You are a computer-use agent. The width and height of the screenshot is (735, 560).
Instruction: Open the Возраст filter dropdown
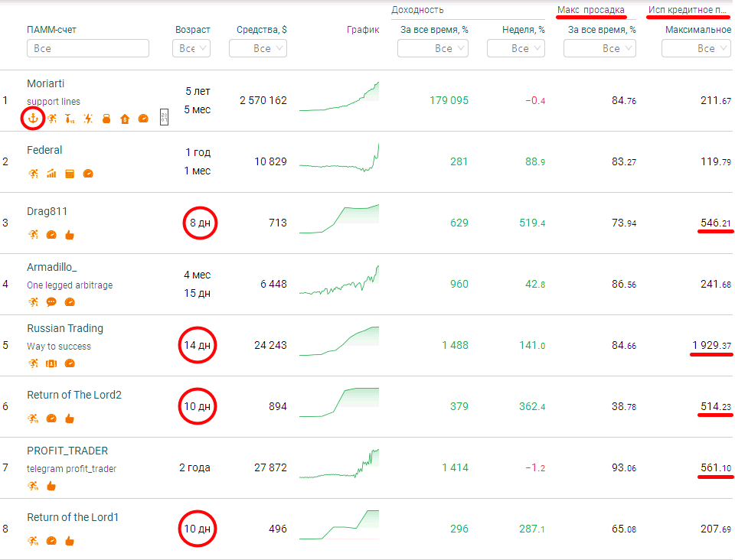[x=191, y=48]
